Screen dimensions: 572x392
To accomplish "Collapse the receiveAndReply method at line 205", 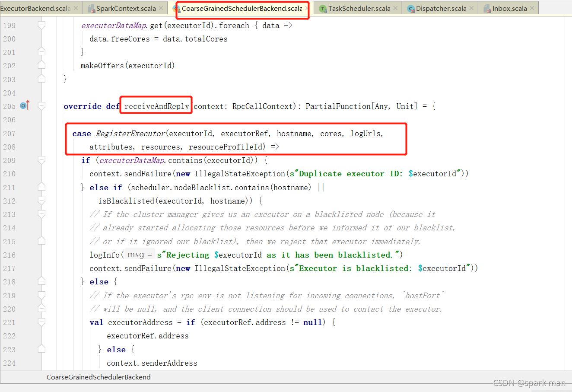I will pyautogui.click(x=41, y=106).
